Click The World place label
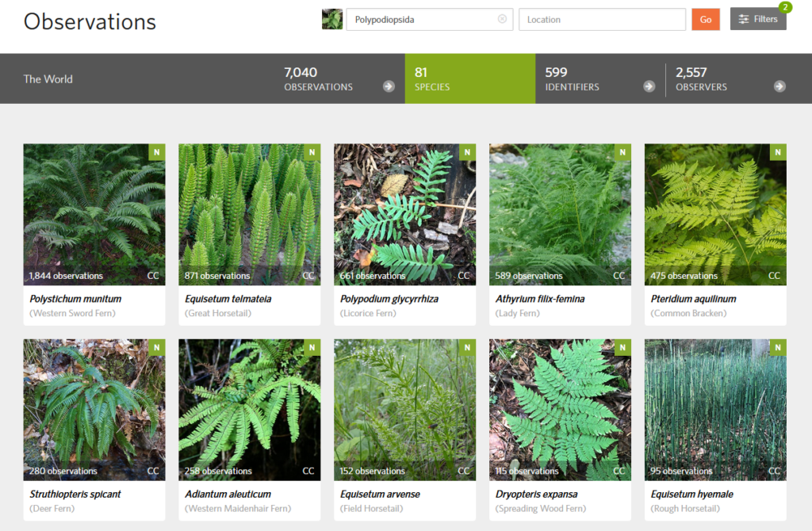Viewport: 812px width, 531px height. pyautogui.click(x=48, y=79)
